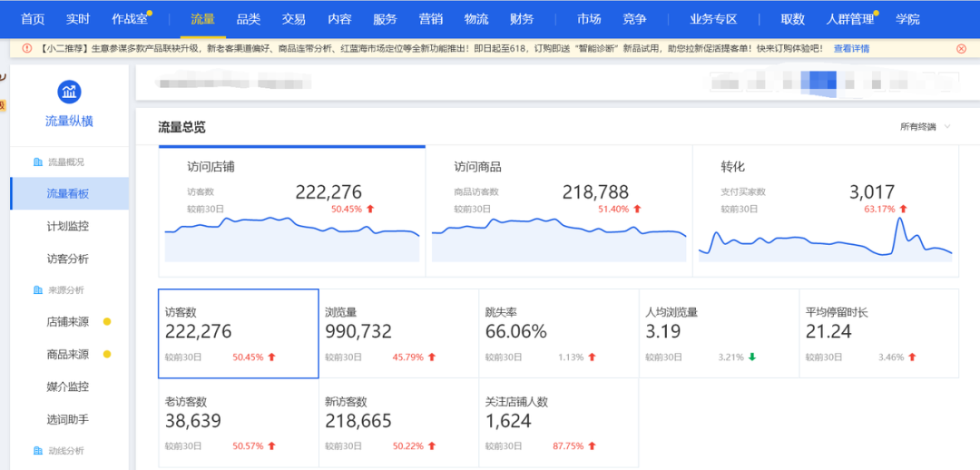Select the 新访客数 metric card

(x=398, y=423)
